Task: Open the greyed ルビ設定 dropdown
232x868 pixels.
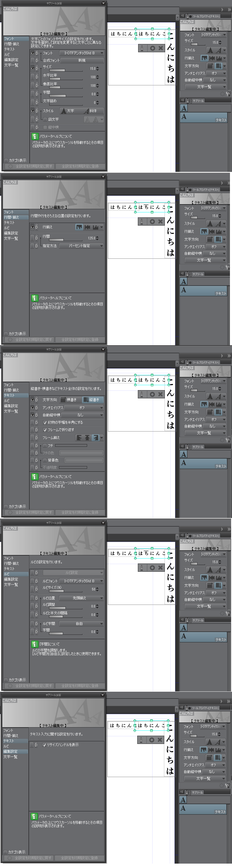Action: (73, 573)
